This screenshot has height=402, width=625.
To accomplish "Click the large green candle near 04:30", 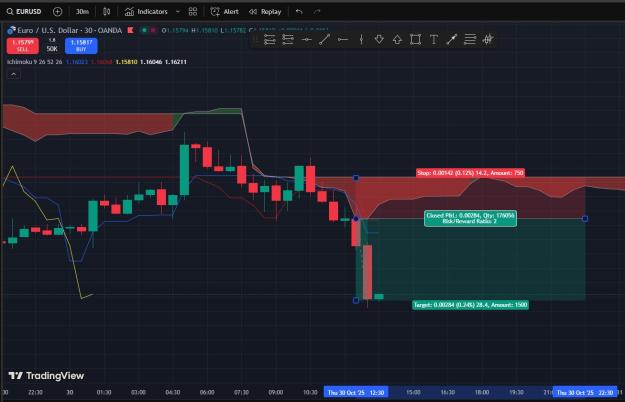I will 185,170.
